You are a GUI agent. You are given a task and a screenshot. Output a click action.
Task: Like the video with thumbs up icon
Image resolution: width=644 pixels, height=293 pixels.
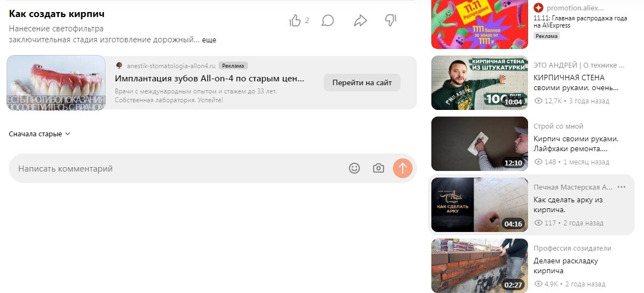[295, 20]
